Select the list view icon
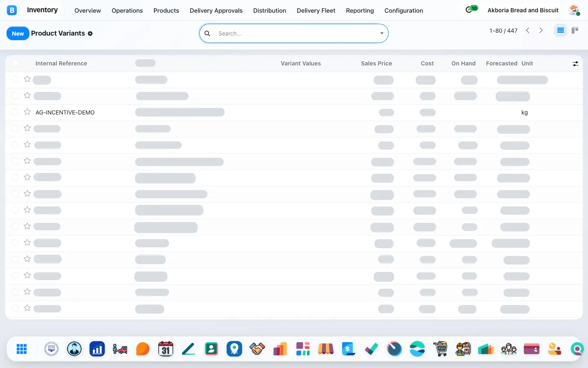This screenshot has width=588, height=368. coord(561,30)
